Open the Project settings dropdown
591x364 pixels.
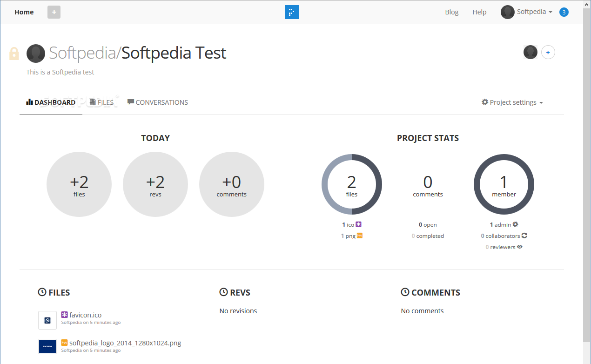coord(512,102)
